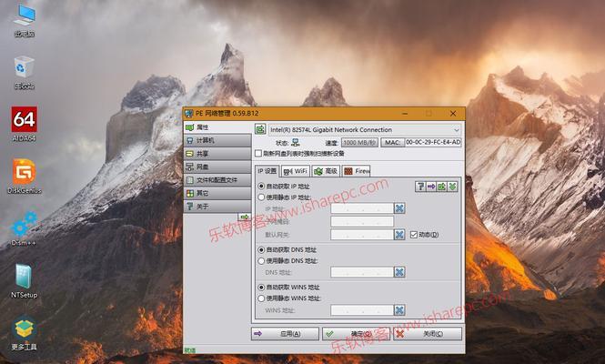Open the 关于 sidebar section
605x364 pixels.
[217, 207]
